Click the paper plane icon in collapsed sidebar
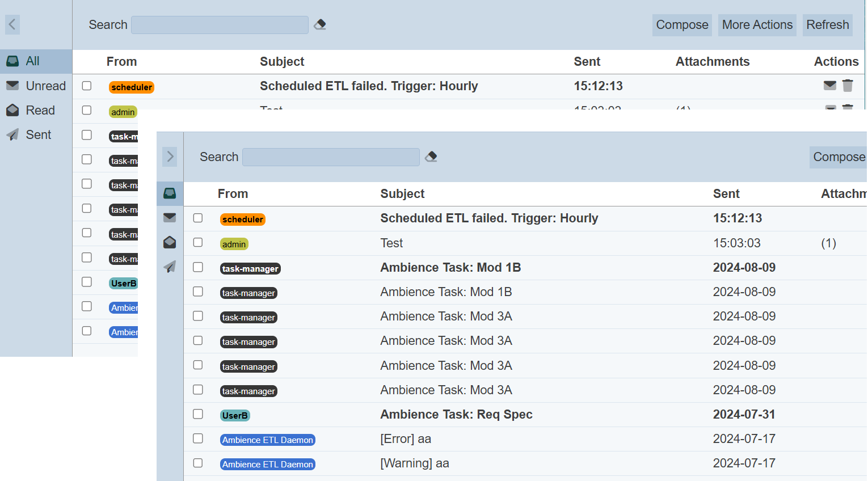Image resolution: width=868 pixels, height=481 pixels. click(x=170, y=267)
